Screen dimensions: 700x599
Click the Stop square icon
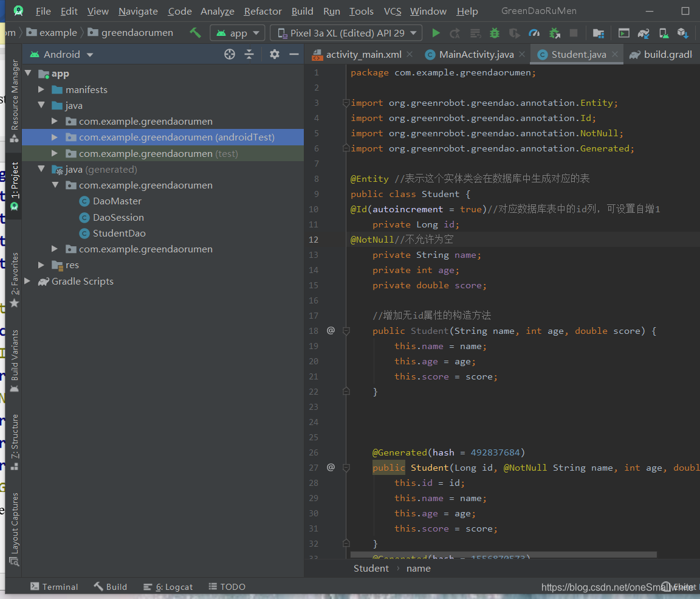click(574, 33)
